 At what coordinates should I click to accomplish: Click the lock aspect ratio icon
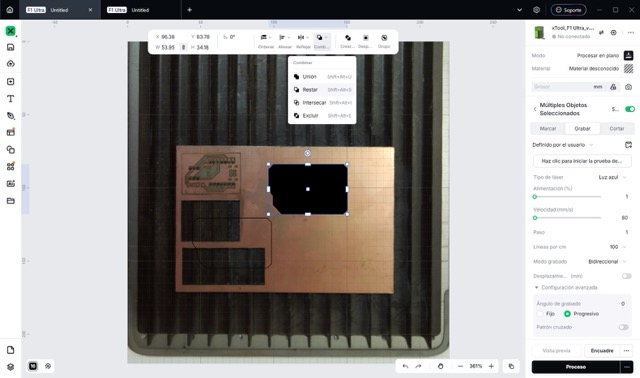[x=184, y=47]
